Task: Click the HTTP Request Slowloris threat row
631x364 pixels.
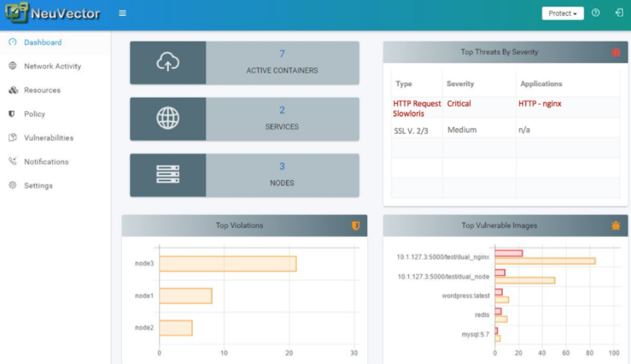Action: pyautogui.click(x=417, y=108)
